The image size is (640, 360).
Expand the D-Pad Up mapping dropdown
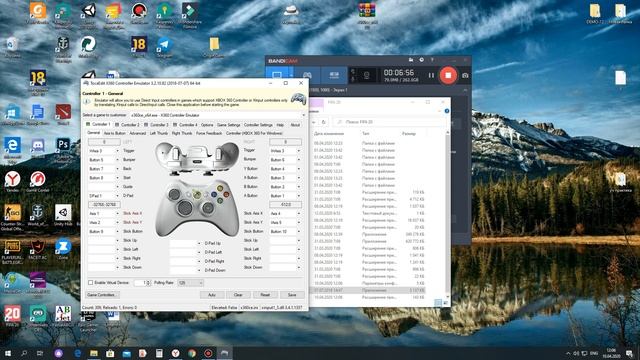[x=199, y=243]
